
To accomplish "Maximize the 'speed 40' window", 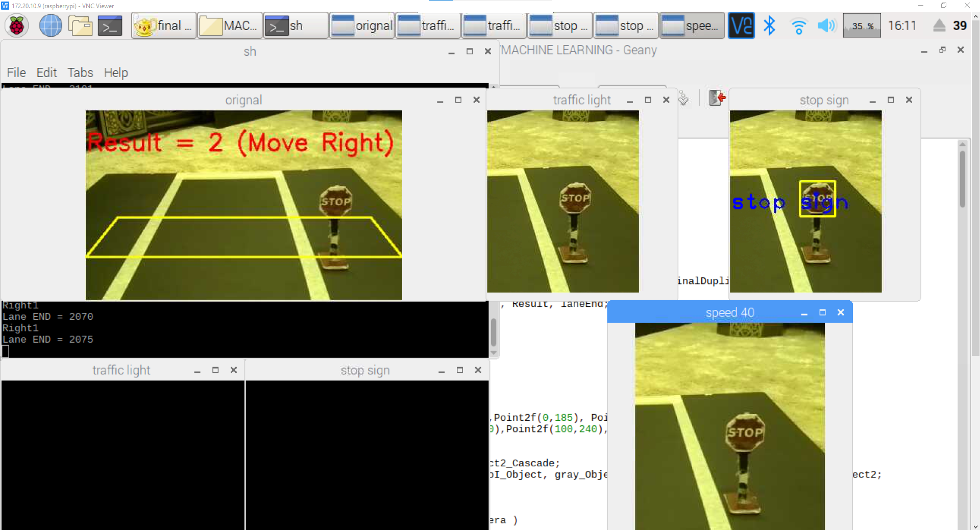I will 822,312.
